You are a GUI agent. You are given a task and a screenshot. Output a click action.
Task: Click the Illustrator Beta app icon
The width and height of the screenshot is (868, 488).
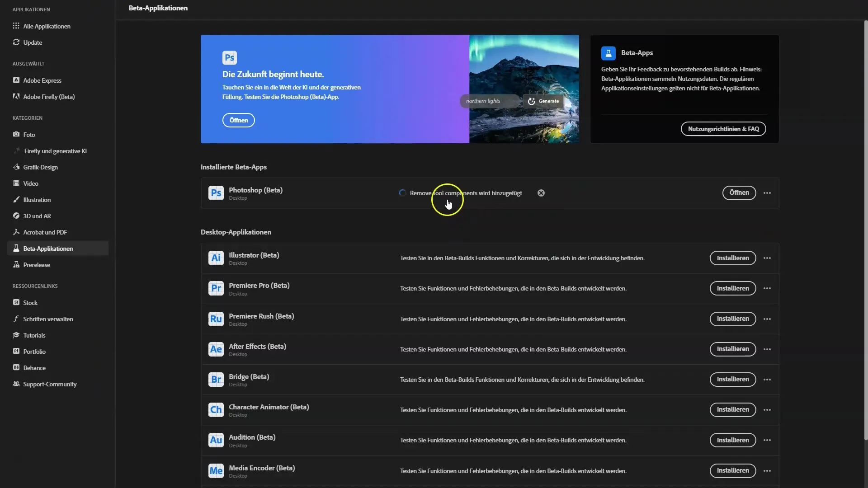click(x=216, y=258)
